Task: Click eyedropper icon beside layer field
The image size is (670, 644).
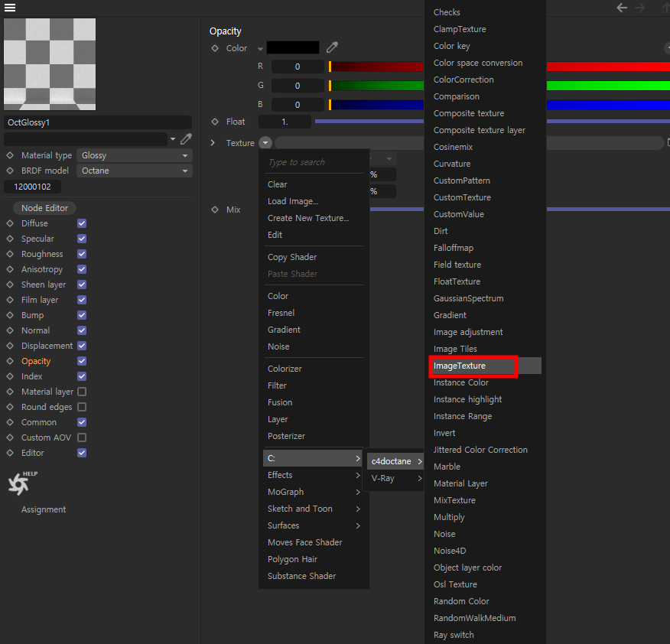Action: point(186,139)
